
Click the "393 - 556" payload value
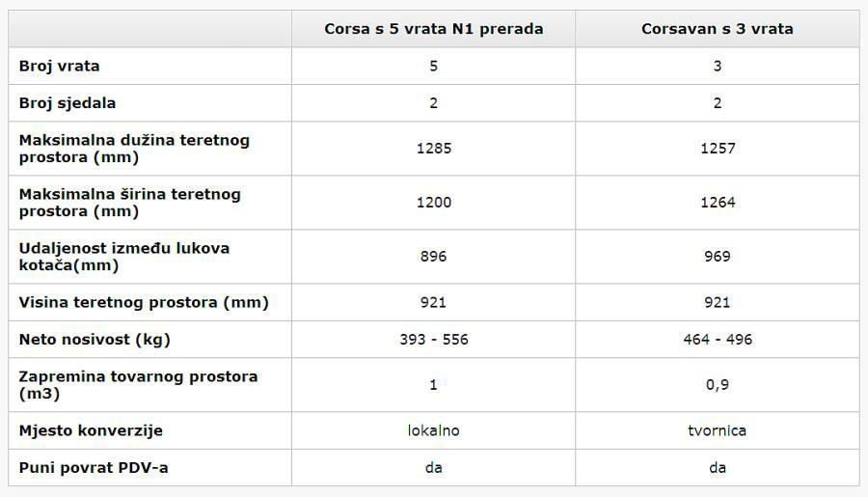tap(433, 340)
